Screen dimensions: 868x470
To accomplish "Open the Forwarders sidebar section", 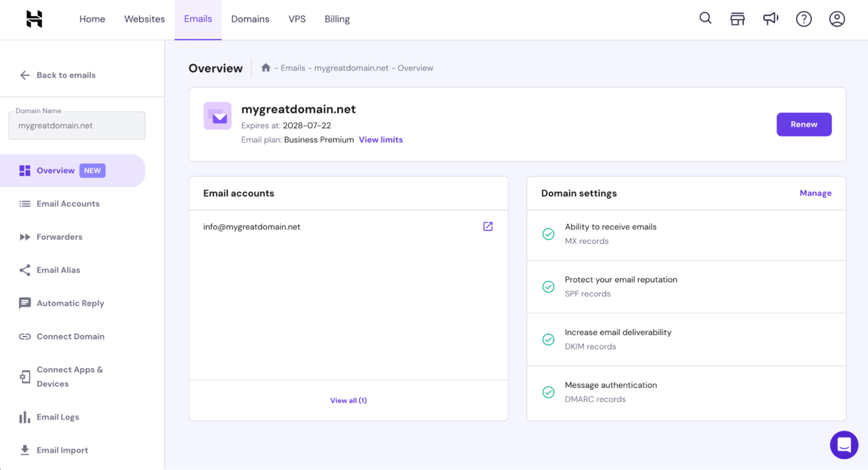I will [60, 236].
